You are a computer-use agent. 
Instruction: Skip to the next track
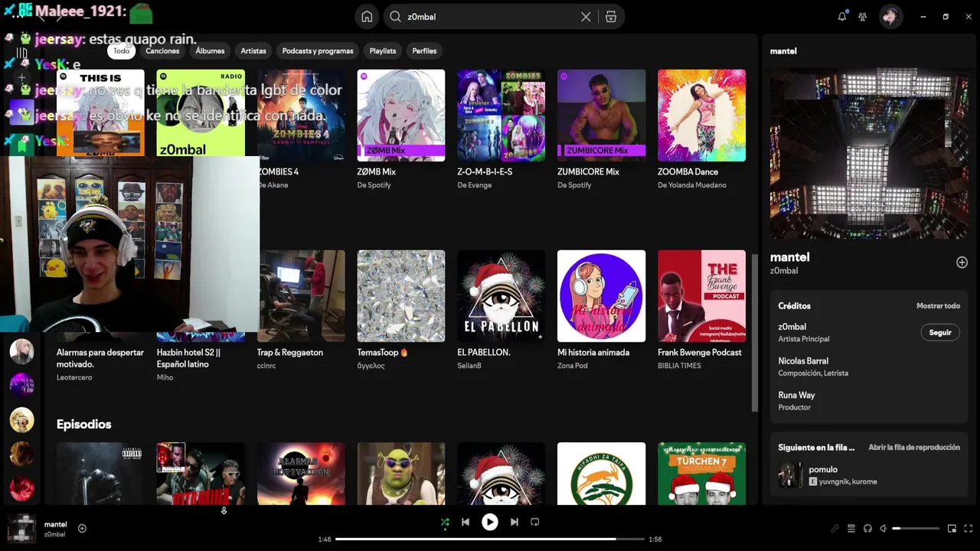[514, 522]
